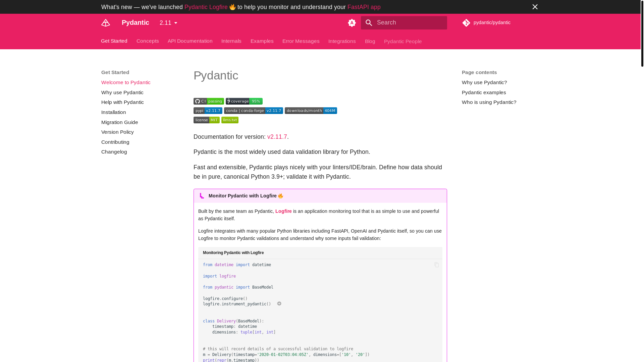Image resolution: width=644 pixels, height=362 pixels.
Task: Jump to Who is using Pydantic? section
Action: (489, 102)
